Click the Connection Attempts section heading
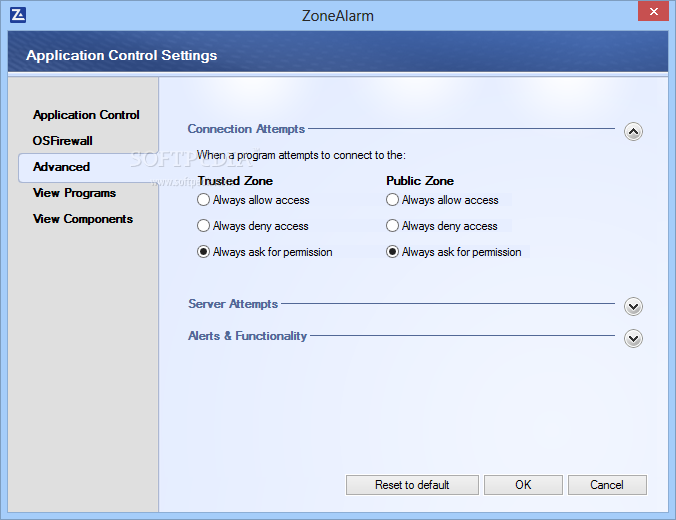Screen dimensions: 676x520 (x=246, y=129)
